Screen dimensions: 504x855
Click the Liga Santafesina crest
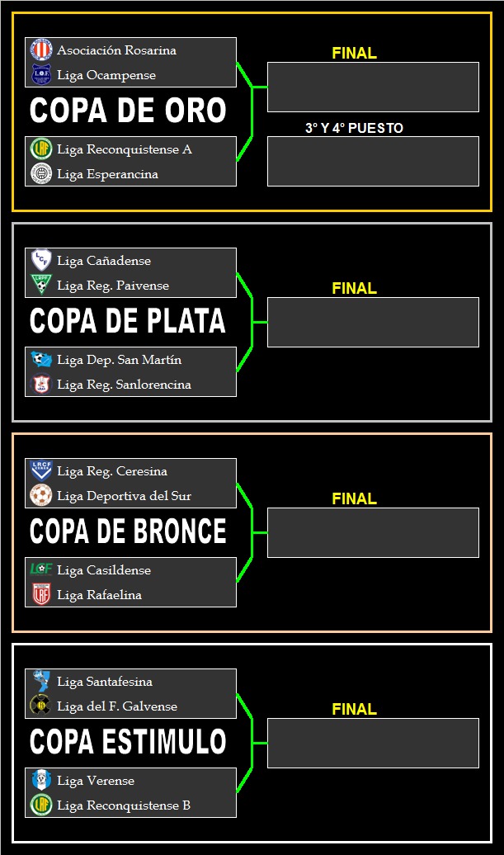tap(41, 682)
